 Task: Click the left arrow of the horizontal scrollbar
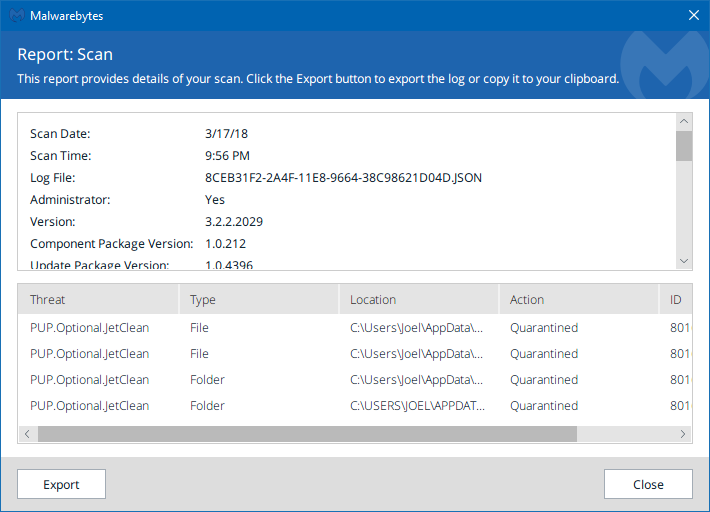tap(27, 434)
